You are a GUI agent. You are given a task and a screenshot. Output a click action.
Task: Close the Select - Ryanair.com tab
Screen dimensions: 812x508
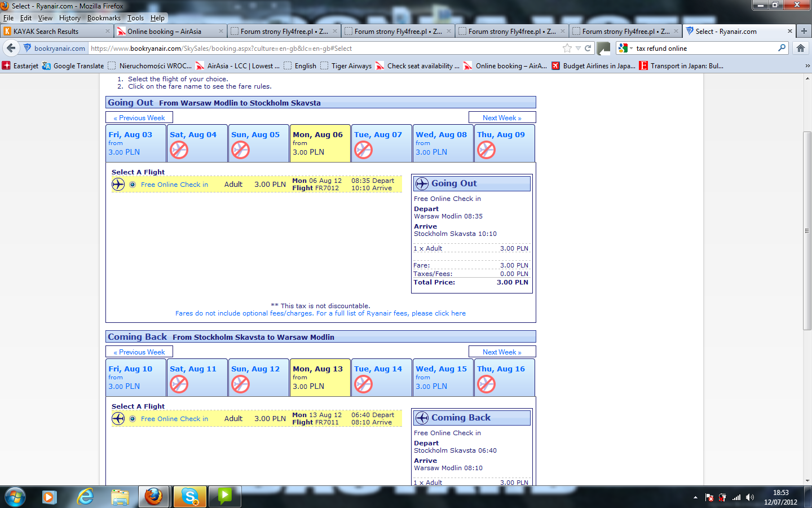point(789,31)
